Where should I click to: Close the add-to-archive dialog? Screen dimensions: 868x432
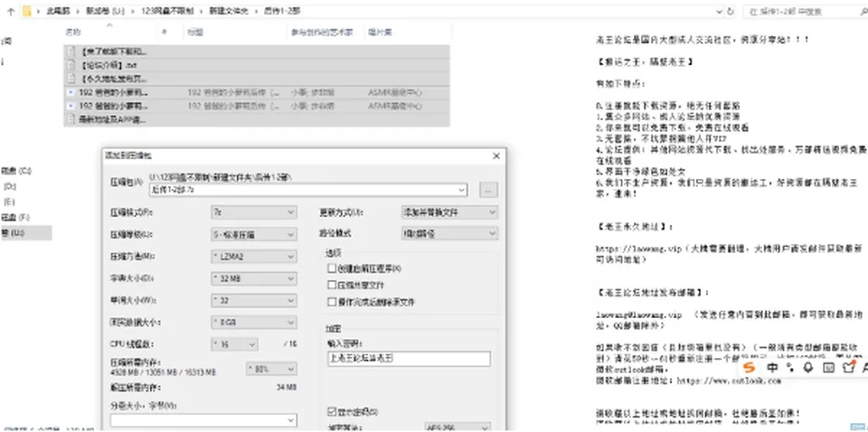(x=496, y=156)
